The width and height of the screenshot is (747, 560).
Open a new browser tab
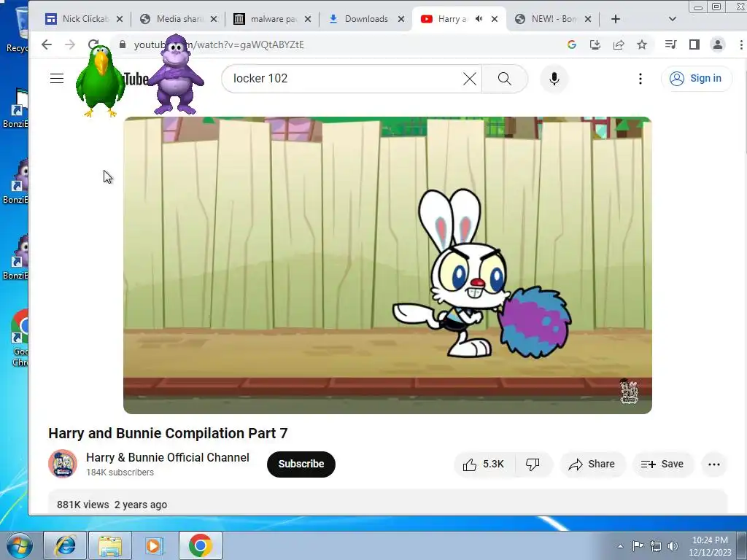(x=616, y=19)
